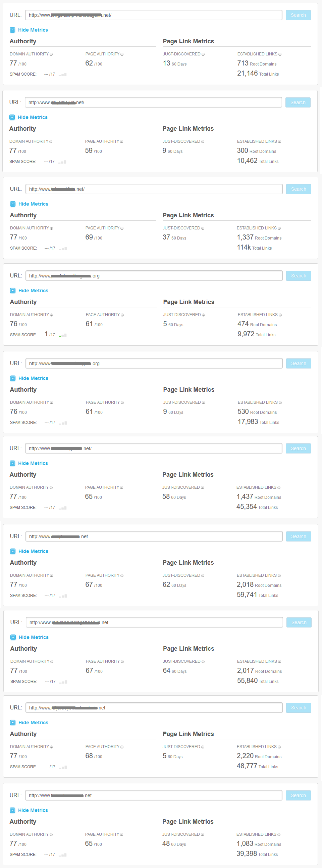Viewport: 322px width, 868px height.
Task: Click Page Authority info icon in the 2,220 Root Domains panel
Action: (122, 747)
